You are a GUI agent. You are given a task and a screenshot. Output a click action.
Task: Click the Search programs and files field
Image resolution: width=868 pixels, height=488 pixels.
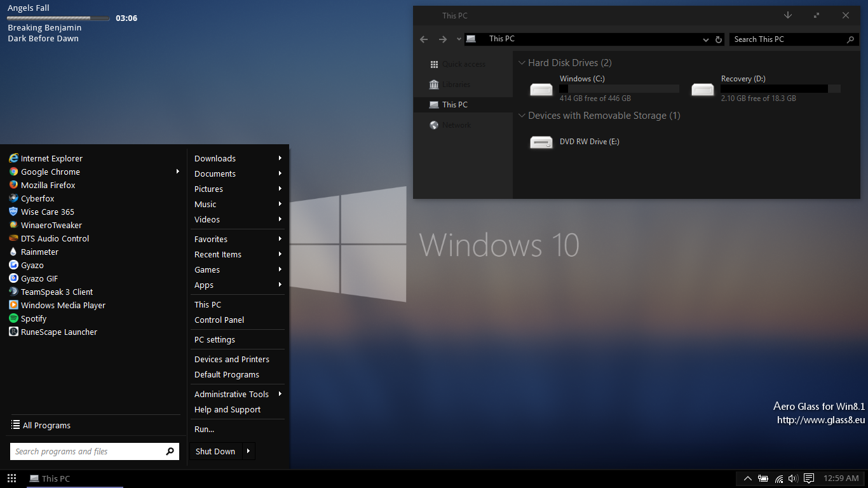[x=94, y=451]
